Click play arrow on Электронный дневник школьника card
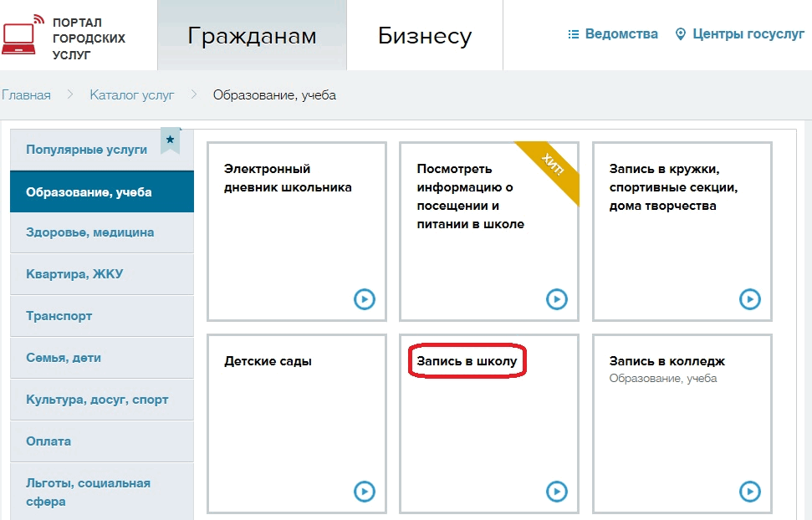812x520 pixels. tap(364, 298)
